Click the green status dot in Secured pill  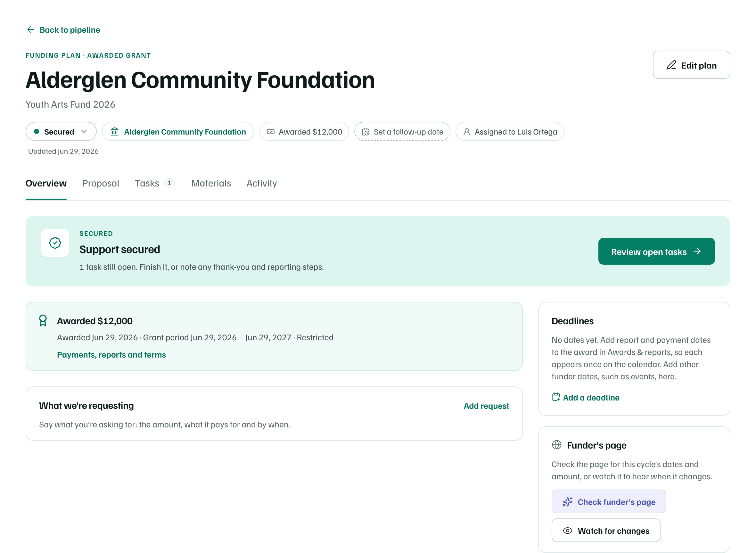coord(37,132)
